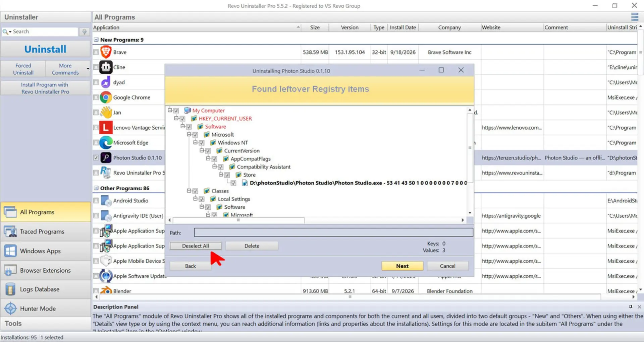Select the Android Studio program icon
Screen dimensions: 644x342
click(x=106, y=201)
